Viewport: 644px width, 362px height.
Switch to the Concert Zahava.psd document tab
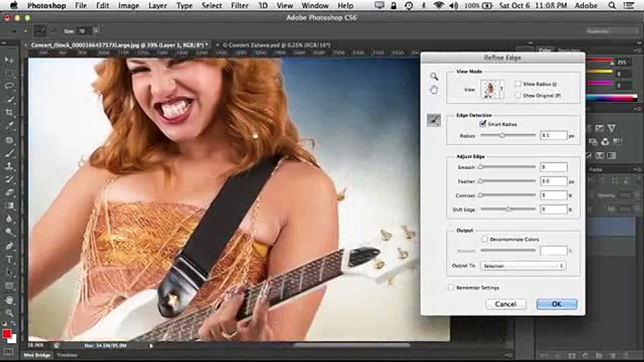[276, 45]
